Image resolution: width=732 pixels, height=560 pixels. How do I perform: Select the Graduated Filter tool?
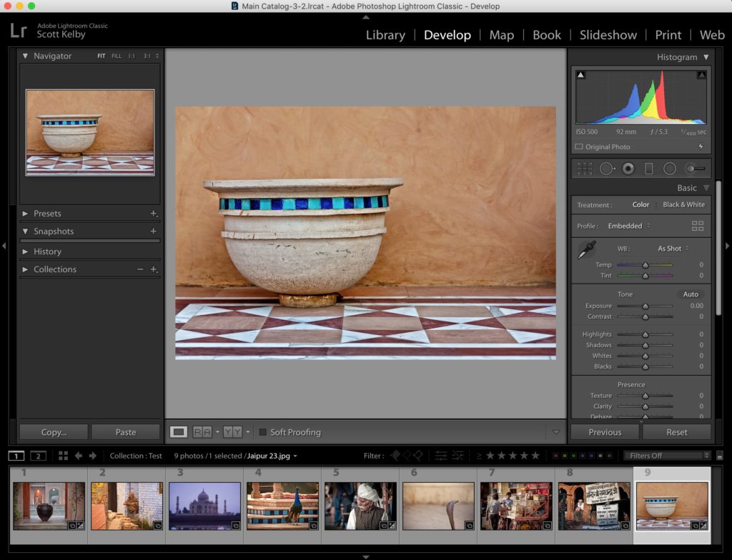point(649,169)
